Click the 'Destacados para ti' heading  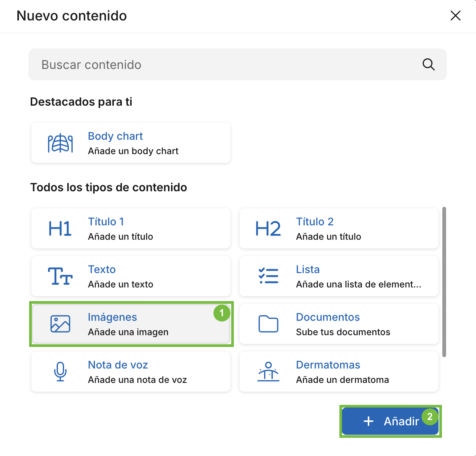(81, 102)
